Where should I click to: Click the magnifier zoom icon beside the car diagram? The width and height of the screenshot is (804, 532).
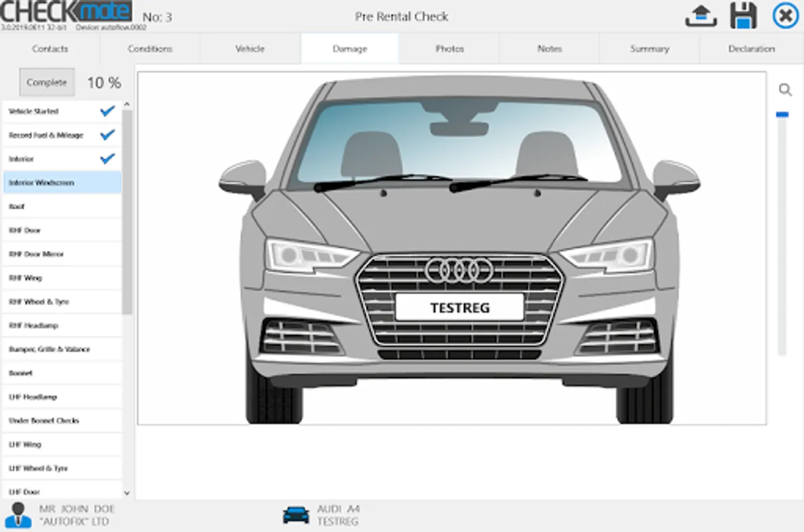point(785,90)
